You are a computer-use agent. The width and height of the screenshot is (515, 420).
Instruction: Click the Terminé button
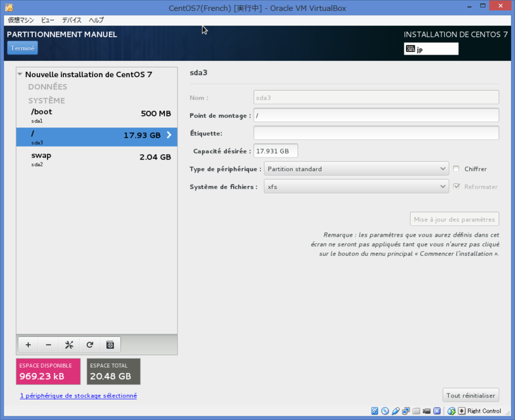[x=22, y=48]
